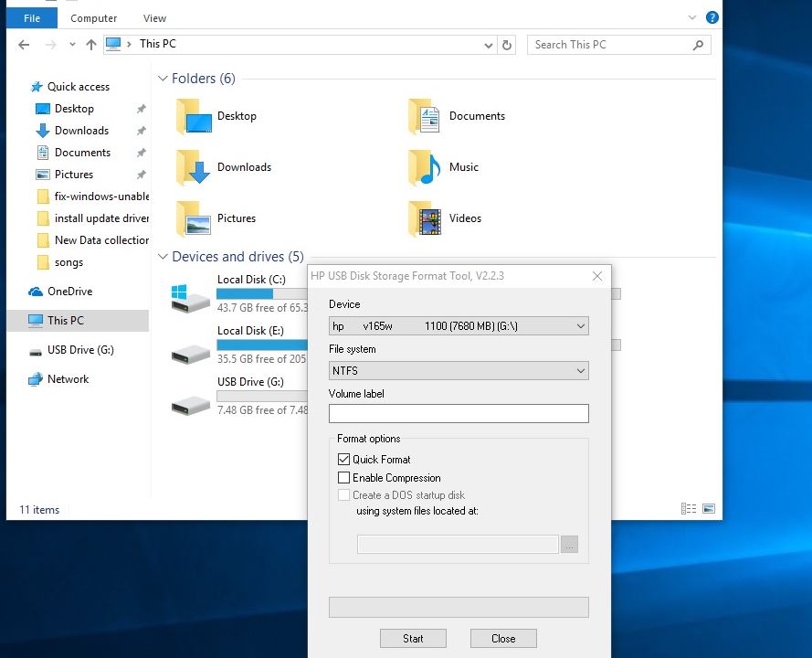Select Quick access in navigation pane
This screenshot has height=658, width=812.
[79, 87]
